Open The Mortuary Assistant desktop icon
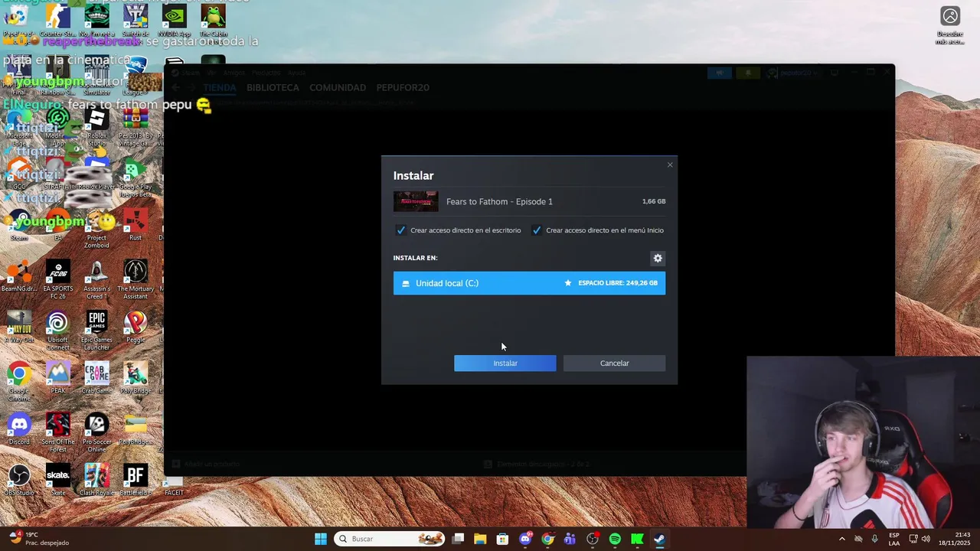Screen dimensions: 980x551 tap(136, 279)
